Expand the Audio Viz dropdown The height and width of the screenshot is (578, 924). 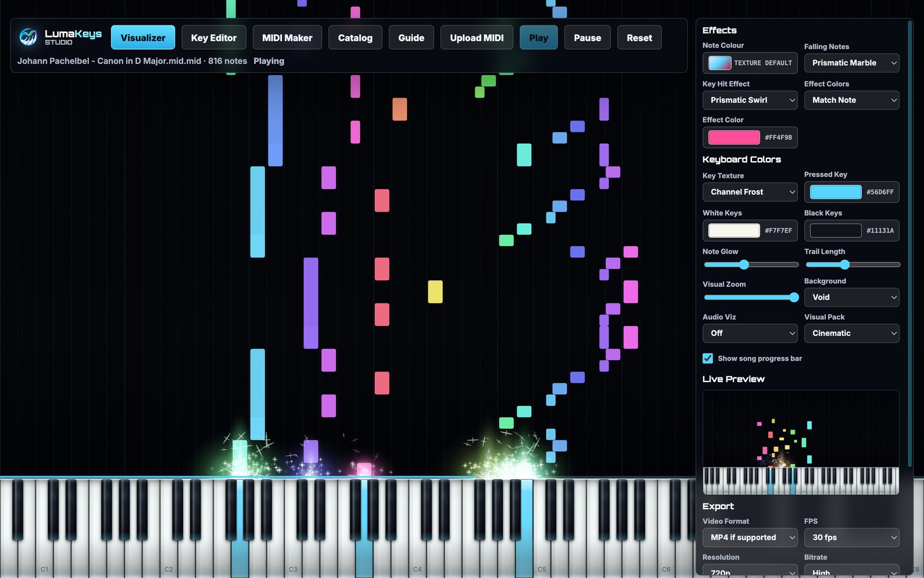tap(750, 333)
